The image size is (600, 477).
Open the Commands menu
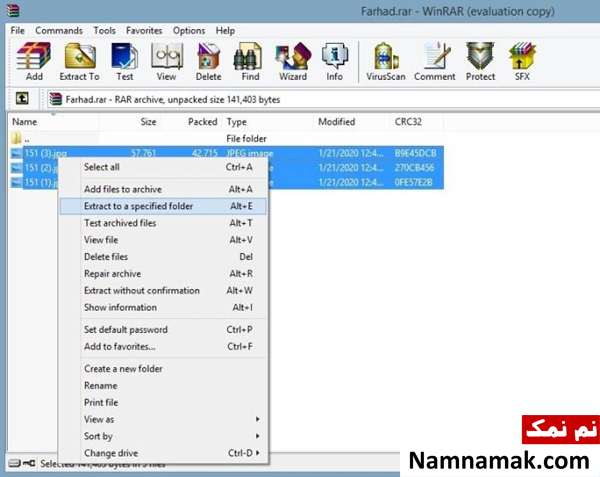click(x=59, y=30)
